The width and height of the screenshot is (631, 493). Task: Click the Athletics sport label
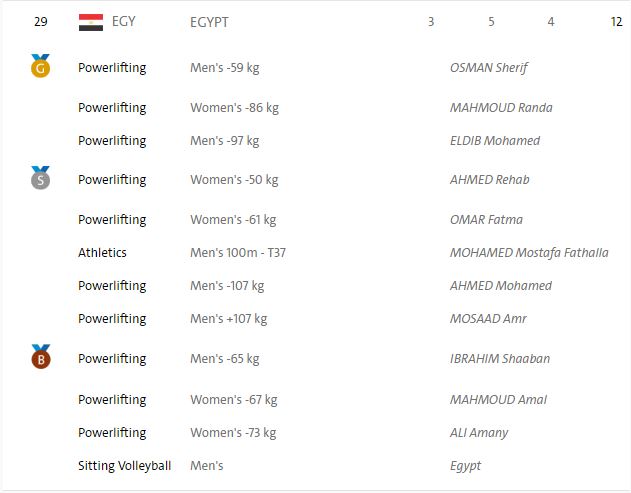(x=102, y=253)
